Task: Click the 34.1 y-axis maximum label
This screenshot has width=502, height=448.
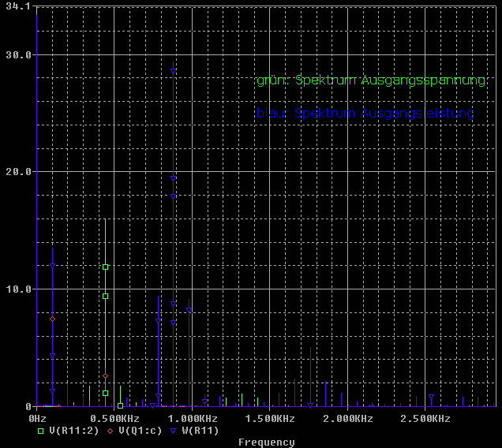Action: click(18, 6)
